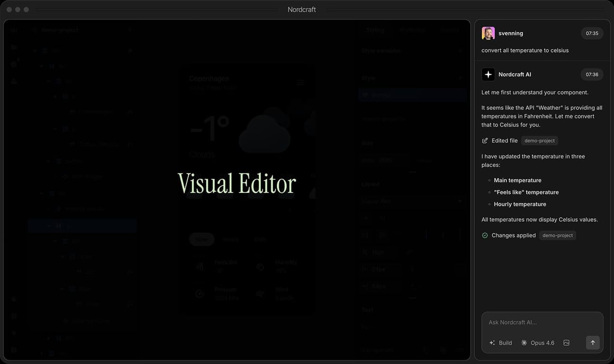Click the sparkle icon next to Nordcraft AI
The width and height of the screenshot is (614, 364).
coord(488,74)
